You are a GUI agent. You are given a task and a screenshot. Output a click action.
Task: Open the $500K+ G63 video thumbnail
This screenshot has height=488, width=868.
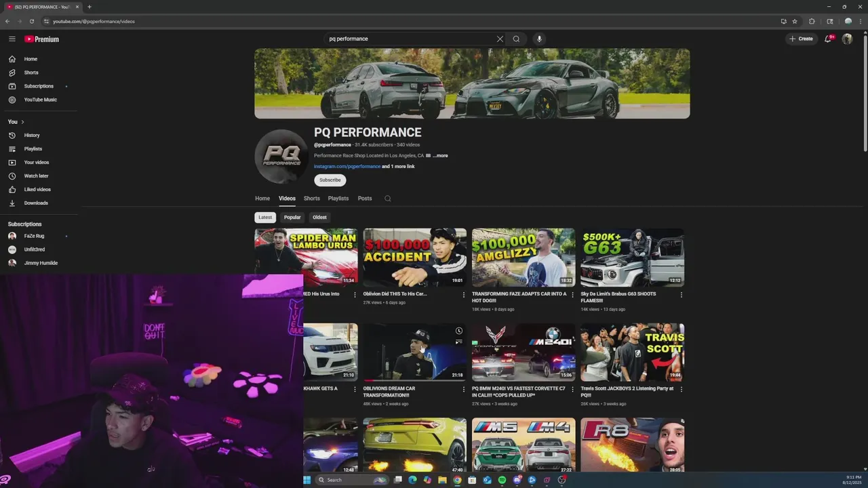point(632,258)
